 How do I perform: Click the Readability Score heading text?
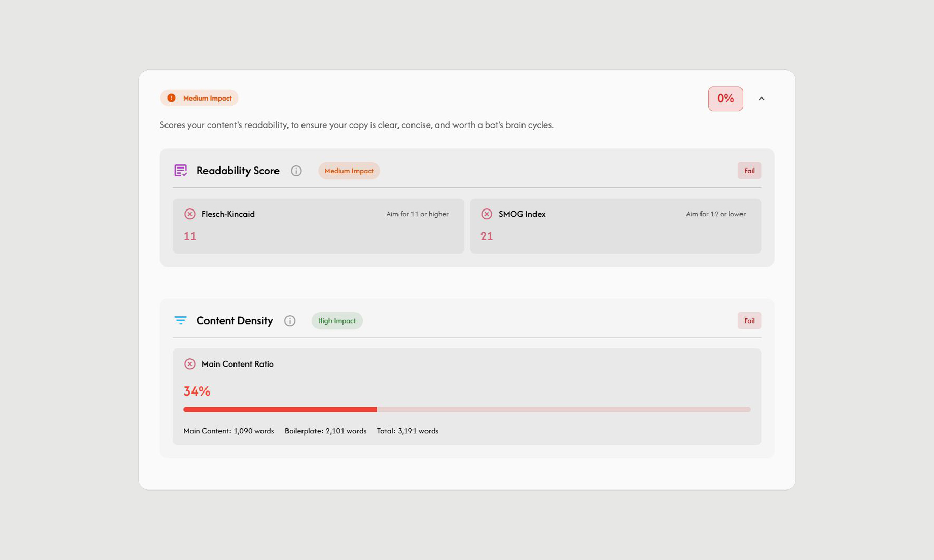(x=238, y=171)
